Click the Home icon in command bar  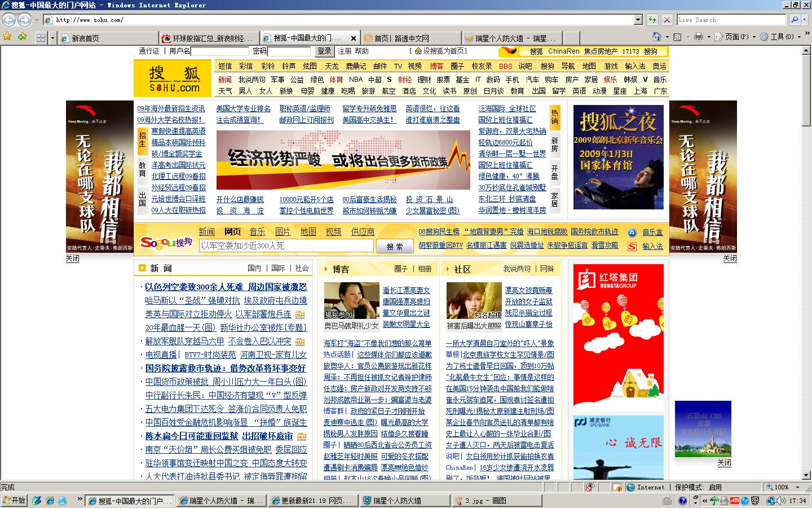[656, 37]
